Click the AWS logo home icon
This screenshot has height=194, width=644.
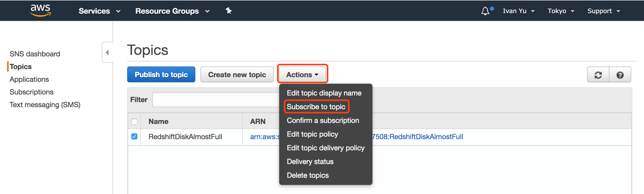tap(40, 11)
